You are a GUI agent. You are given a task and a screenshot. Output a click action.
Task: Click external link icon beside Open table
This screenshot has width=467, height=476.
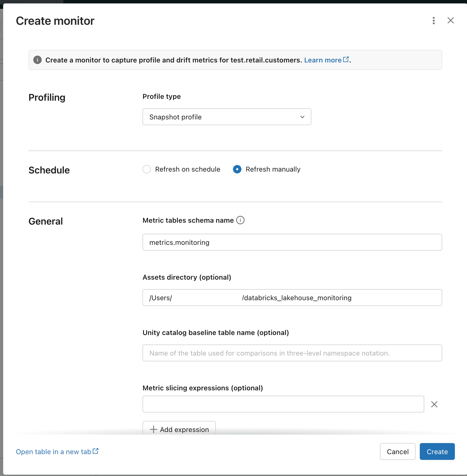tap(96, 451)
